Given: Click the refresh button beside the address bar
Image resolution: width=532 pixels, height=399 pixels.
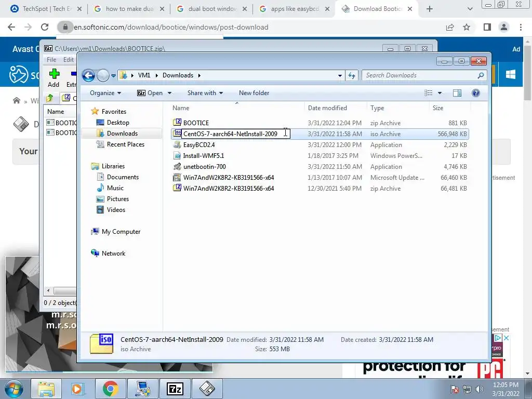Looking at the screenshot, I should tap(352, 75).
